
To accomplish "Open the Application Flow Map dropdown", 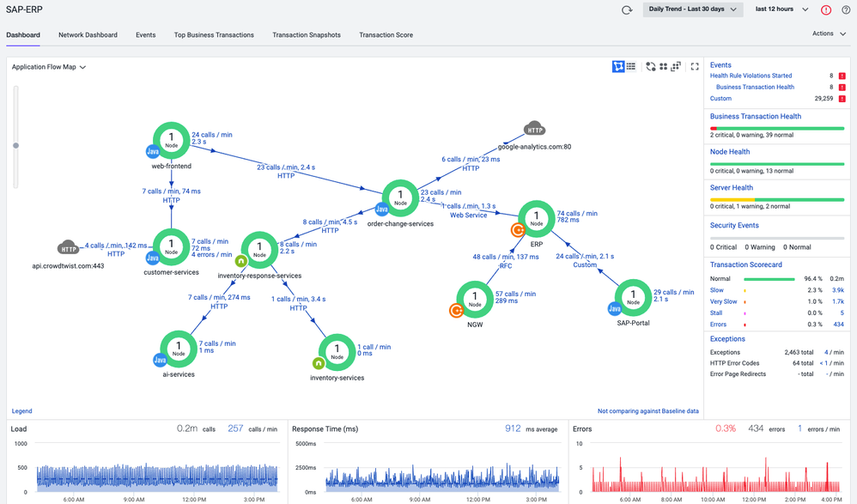I will pyautogui.click(x=49, y=67).
